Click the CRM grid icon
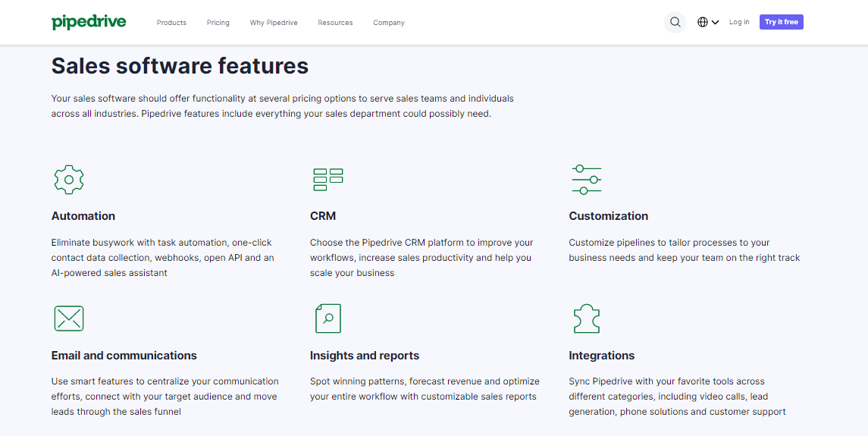868x436 pixels. click(327, 180)
